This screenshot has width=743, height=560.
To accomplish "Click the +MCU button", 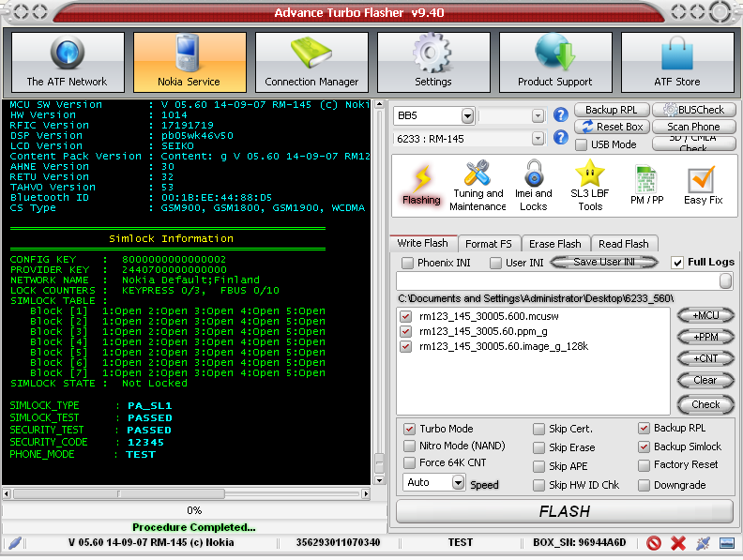I will pos(705,315).
